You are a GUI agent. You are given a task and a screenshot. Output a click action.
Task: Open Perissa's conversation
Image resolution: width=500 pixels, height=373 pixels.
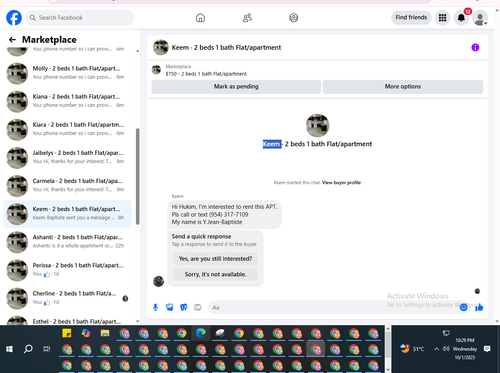tap(67, 270)
